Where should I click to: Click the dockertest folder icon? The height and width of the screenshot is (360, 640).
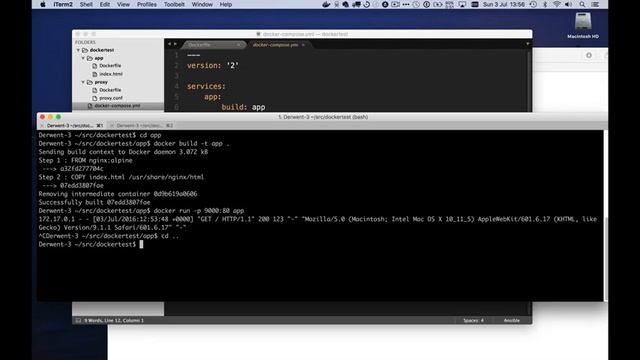click(85, 50)
